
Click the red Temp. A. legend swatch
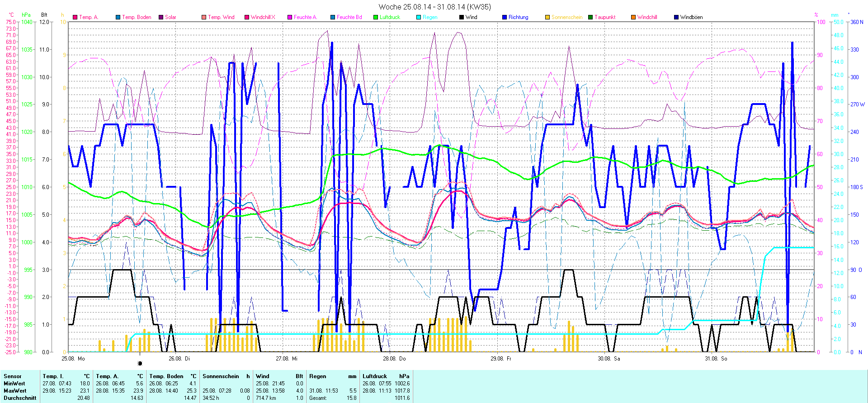(x=75, y=17)
